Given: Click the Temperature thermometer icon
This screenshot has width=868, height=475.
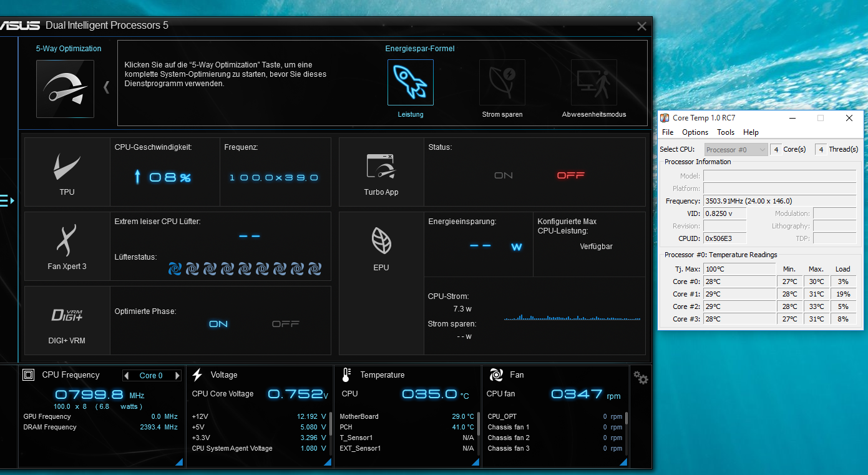Looking at the screenshot, I should 346,375.
